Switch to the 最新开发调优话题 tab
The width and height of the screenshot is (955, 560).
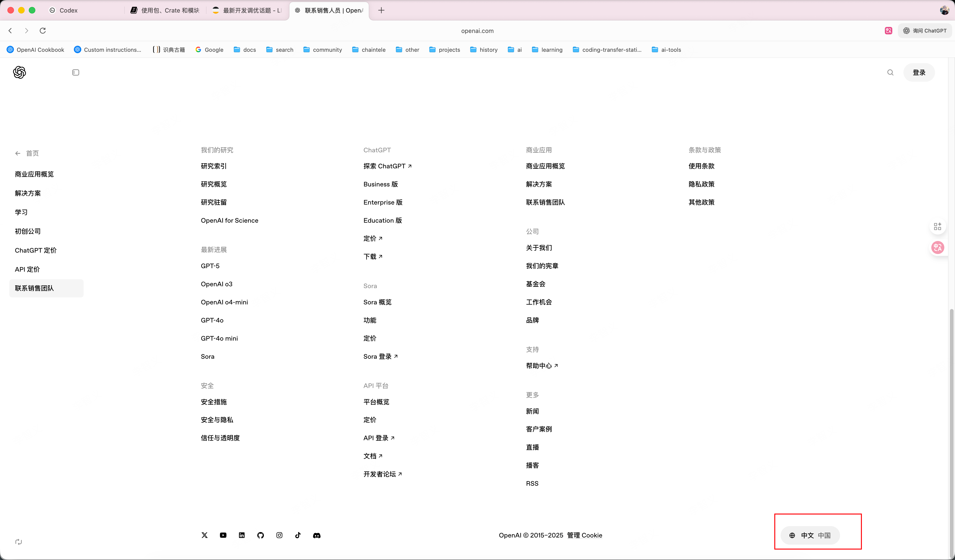point(247,10)
